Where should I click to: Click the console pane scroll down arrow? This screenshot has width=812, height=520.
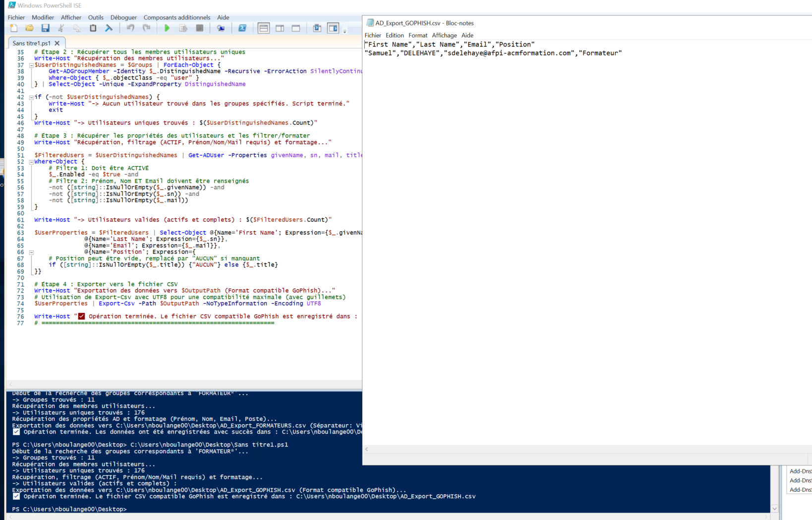coord(774,509)
